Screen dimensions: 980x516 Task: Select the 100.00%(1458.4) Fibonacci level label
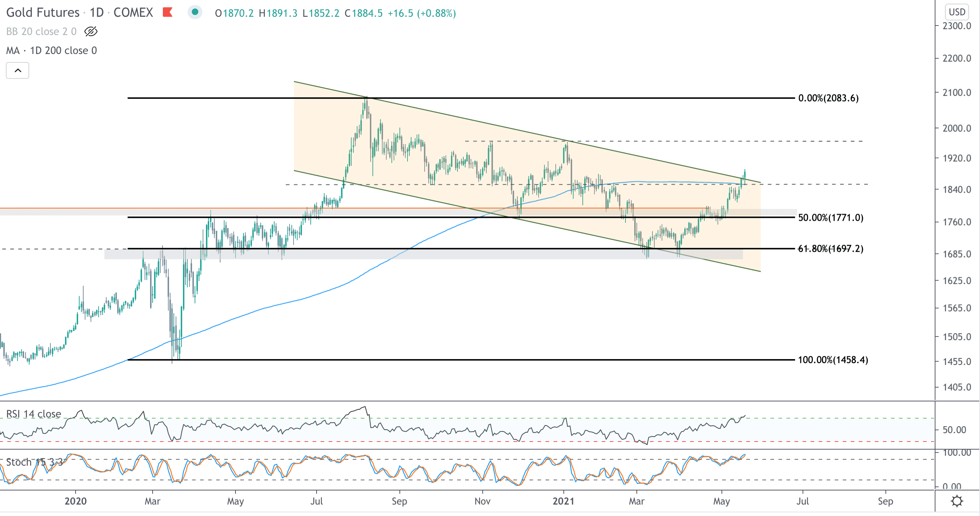[x=833, y=360]
